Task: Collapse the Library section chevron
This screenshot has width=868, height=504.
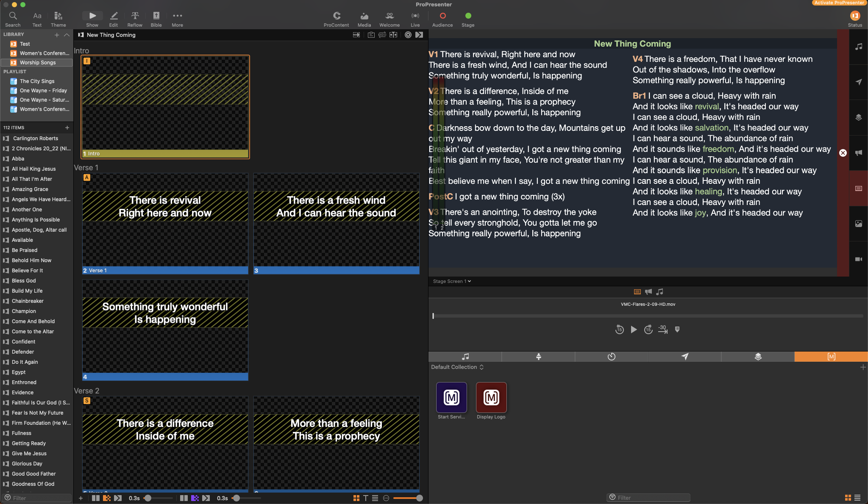Action: [x=67, y=35]
